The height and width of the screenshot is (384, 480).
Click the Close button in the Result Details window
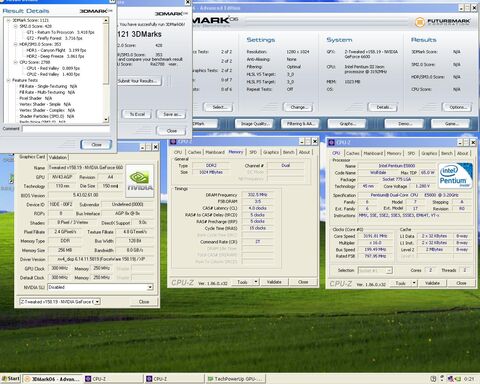(96, 145)
